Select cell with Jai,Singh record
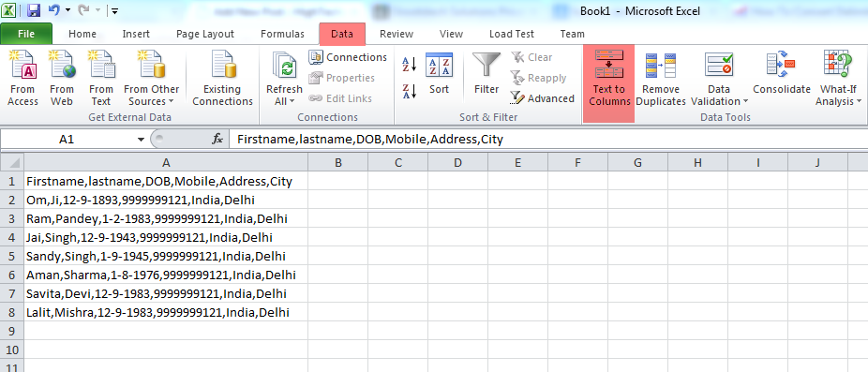The width and height of the screenshot is (868, 372). tap(166, 237)
